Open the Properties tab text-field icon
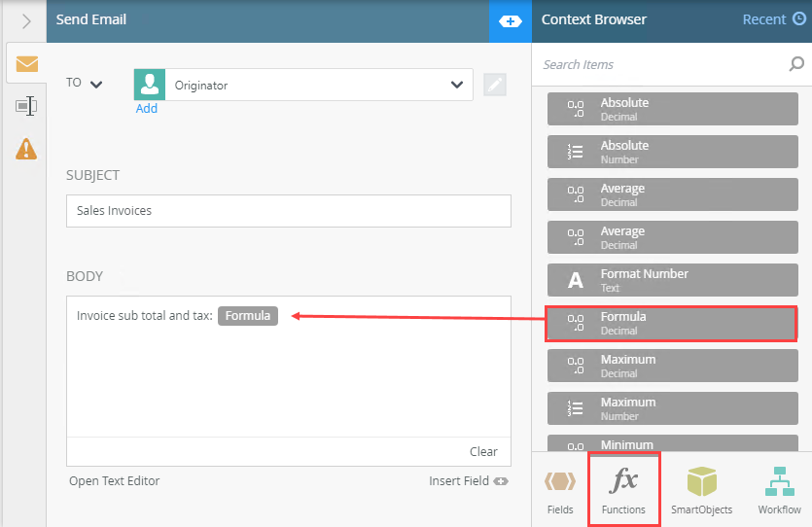The width and height of the screenshot is (812, 527). (x=26, y=106)
